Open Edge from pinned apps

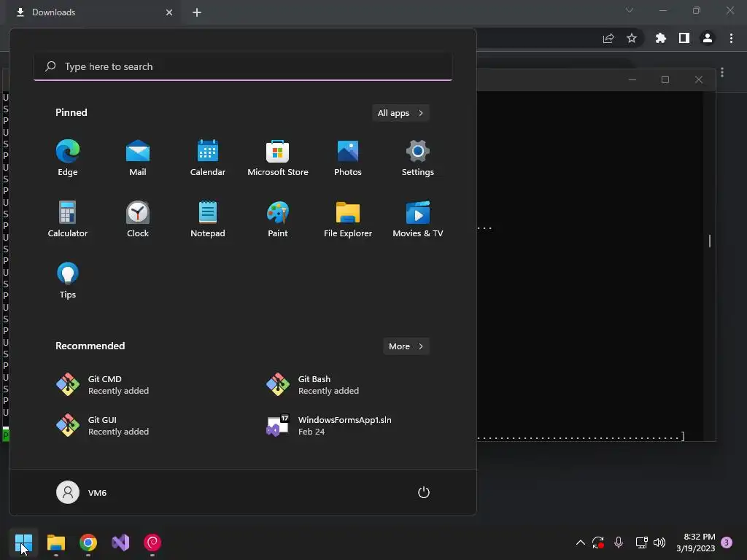point(68,158)
